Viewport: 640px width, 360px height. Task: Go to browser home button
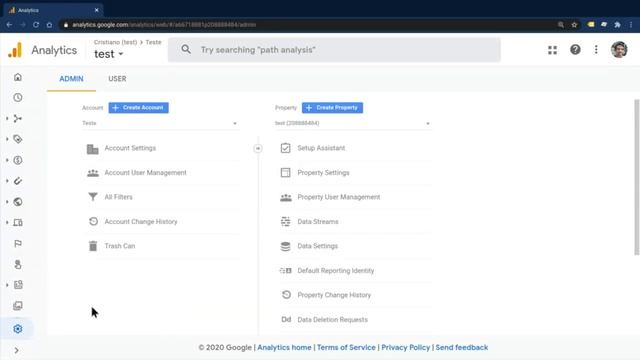(x=49, y=25)
